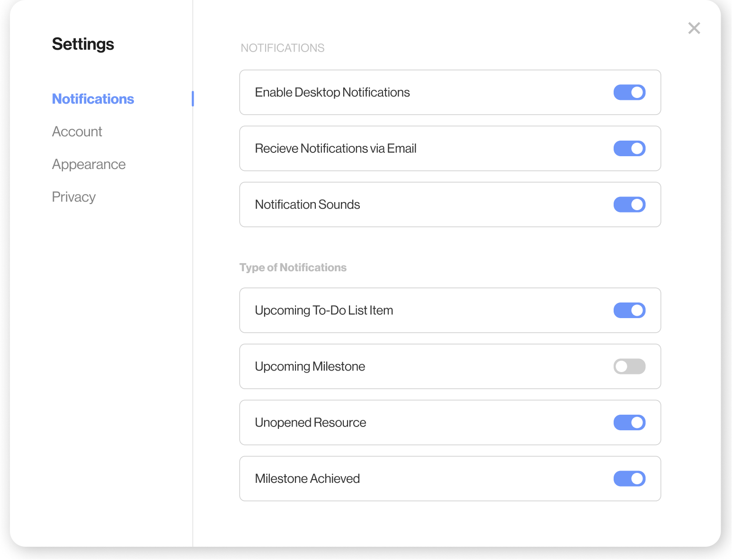Mute Notification Sounds with its toggle
Image resolution: width=732 pixels, height=560 pixels.
[629, 204]
